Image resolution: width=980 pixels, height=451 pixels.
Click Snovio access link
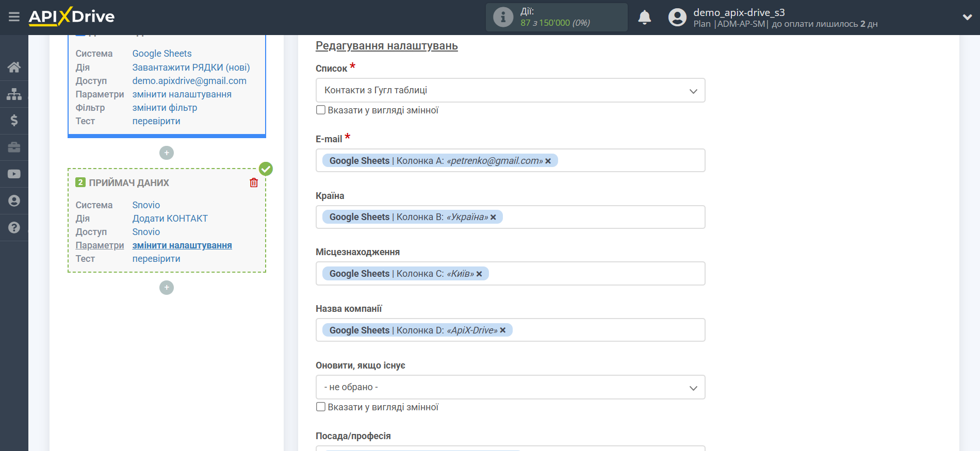point(146,232)
